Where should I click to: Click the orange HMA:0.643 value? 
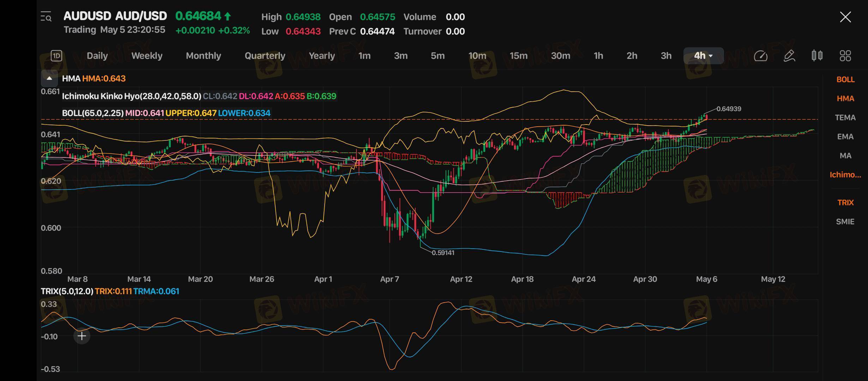pos(104,78)
